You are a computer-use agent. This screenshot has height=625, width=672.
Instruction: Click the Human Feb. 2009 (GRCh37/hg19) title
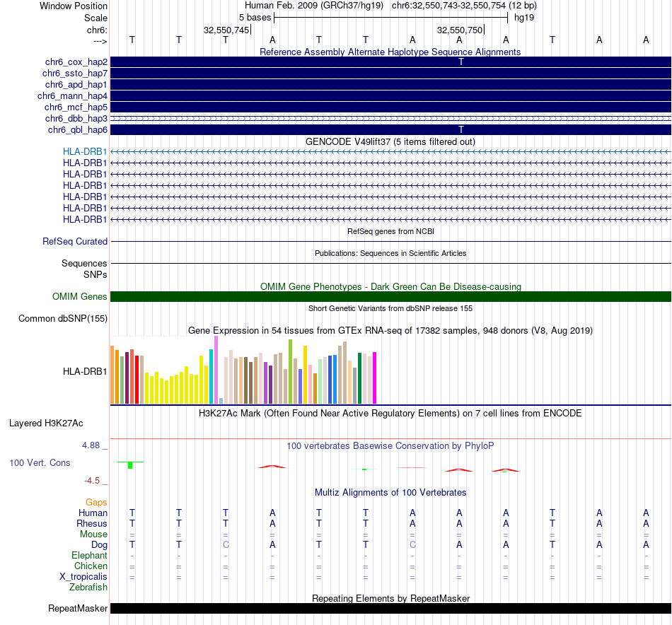click(313, 6)
